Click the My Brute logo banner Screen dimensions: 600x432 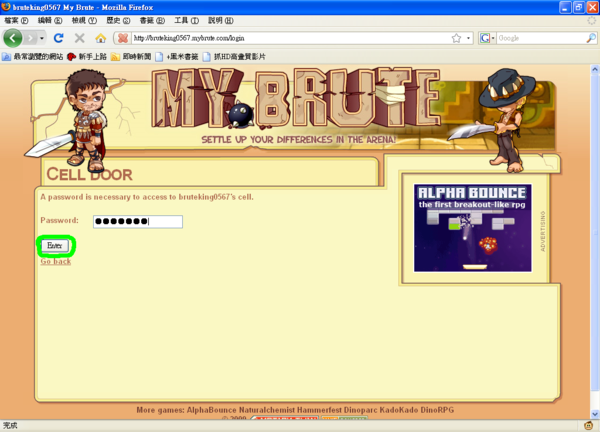[297, 98]
